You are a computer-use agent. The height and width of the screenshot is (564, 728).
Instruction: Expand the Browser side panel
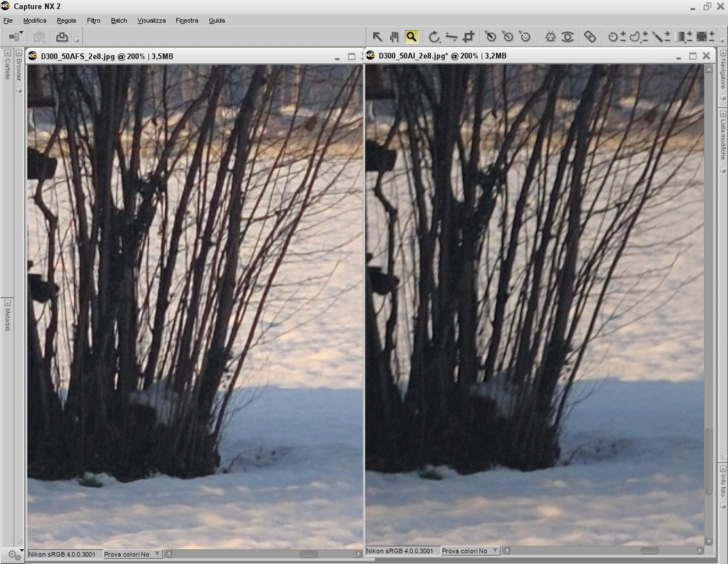19,53
